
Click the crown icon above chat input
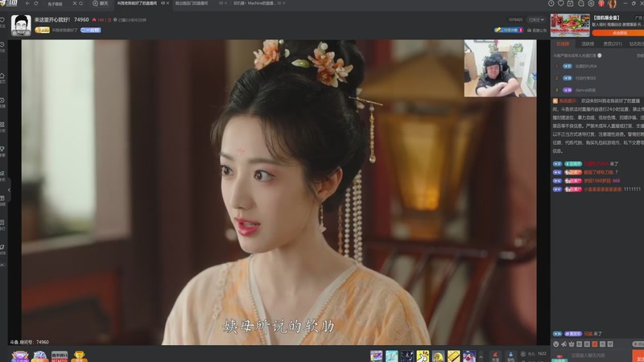pos(572,344)
